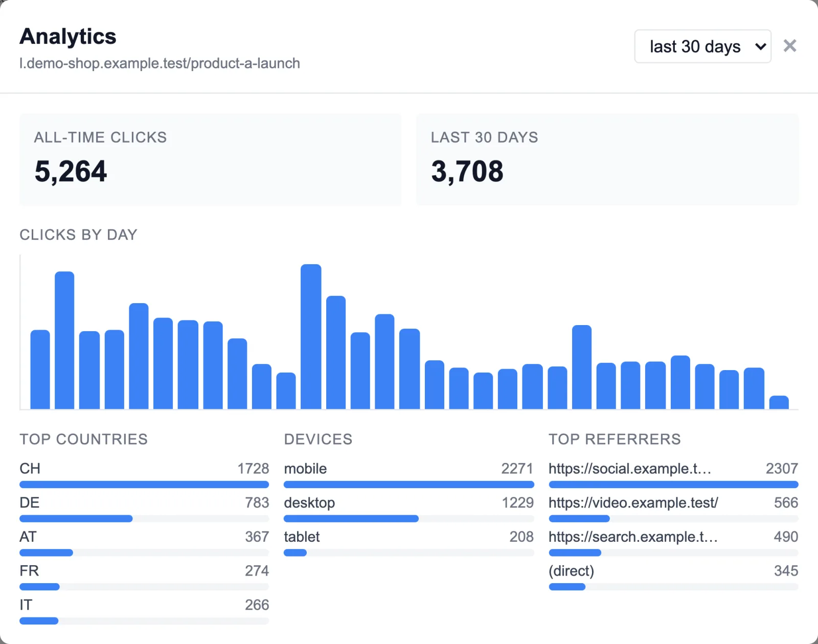Viewport: 818px width, 644px height.
Task: Click the desktop count 1229
Action: pos(517,503)
